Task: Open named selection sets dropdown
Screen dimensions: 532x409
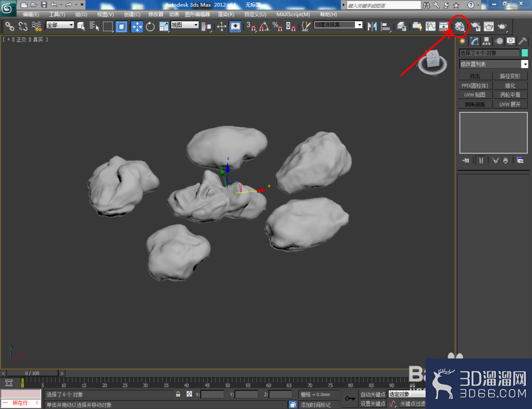Action: [x=338, y=25]
